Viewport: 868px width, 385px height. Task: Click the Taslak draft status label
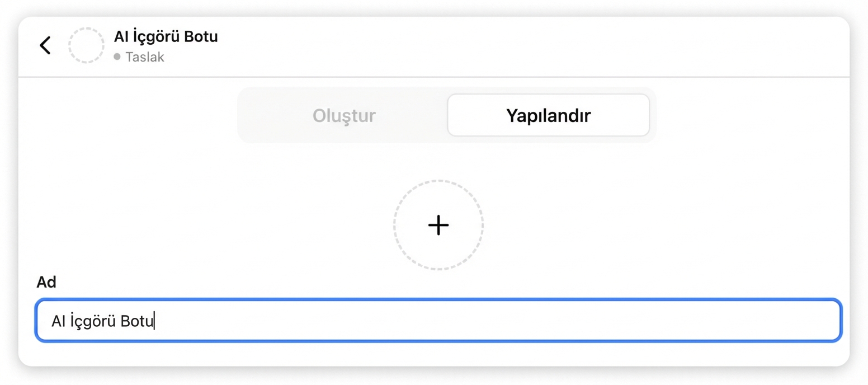144,57
